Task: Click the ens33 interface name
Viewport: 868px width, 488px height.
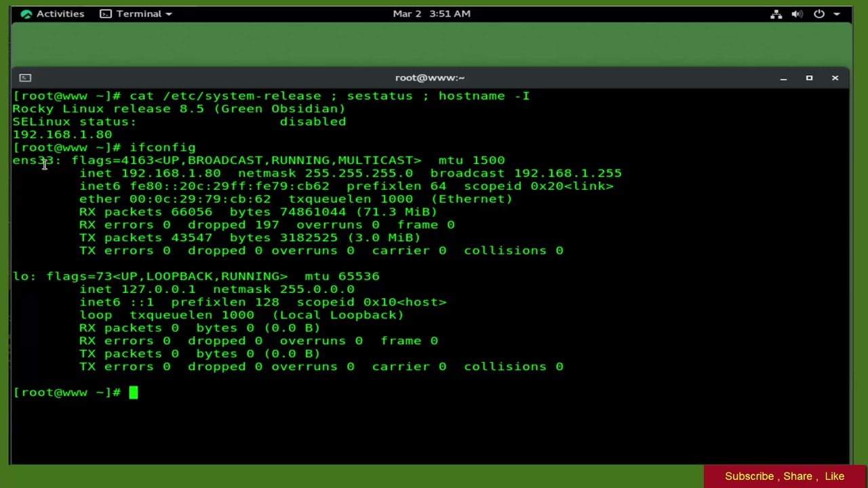Action: click(x=33, y=160)
